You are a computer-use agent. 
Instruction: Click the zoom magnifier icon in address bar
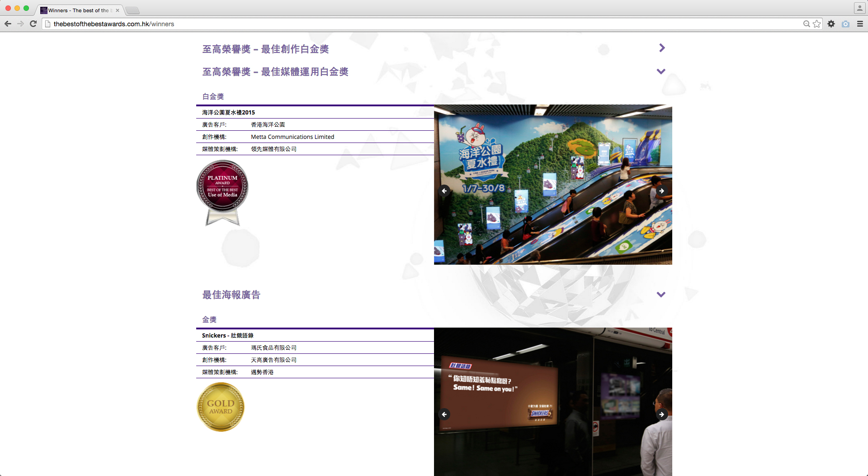807,24
